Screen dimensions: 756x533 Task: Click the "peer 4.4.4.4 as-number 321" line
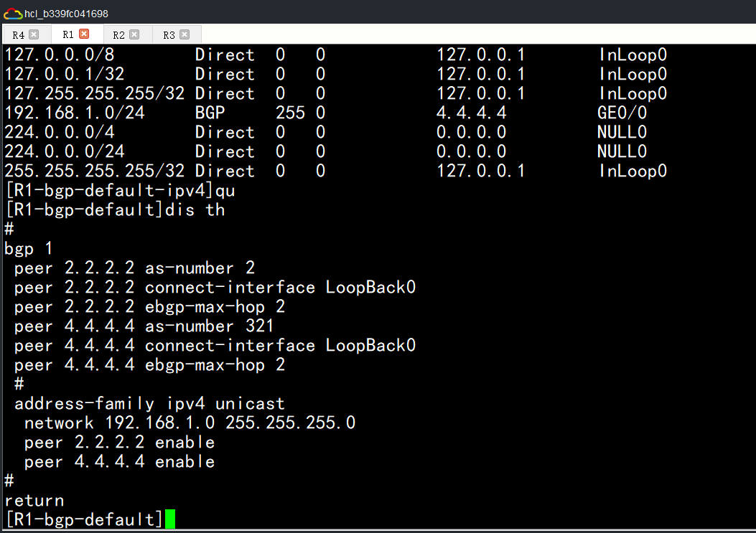tap(144, 326)
